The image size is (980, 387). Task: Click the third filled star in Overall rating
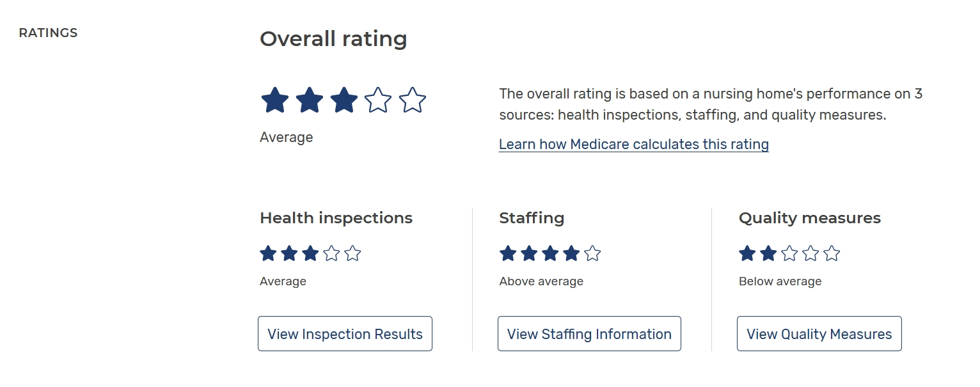tap(344, 101)
